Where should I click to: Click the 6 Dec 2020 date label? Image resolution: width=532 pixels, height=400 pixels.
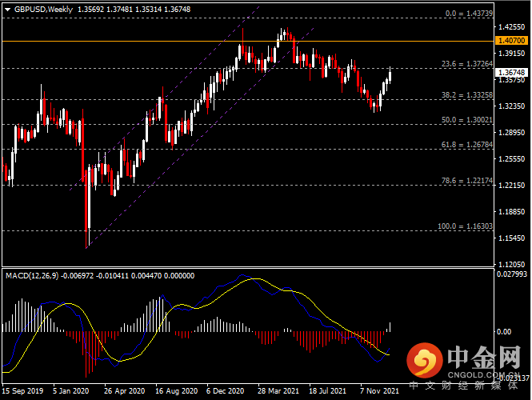(x=226, y=391)
